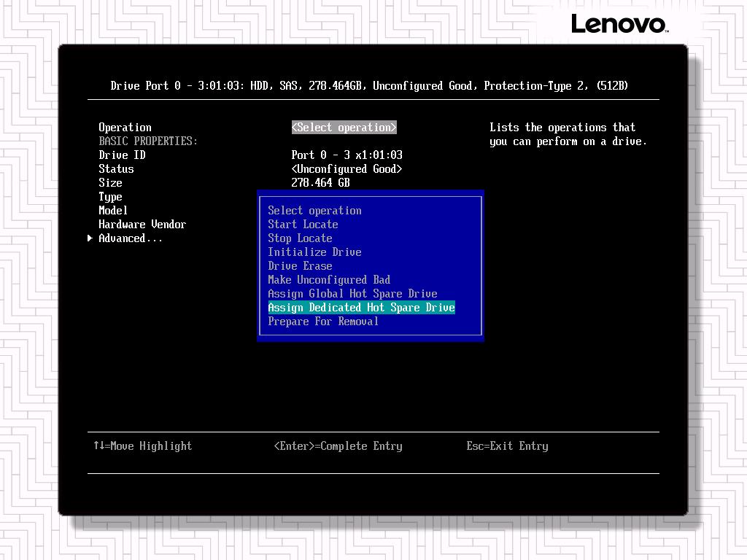The height and width of the screenshot is (560, 747).
Task: Select Start Locate from operation list
Action: pos(303,225)
